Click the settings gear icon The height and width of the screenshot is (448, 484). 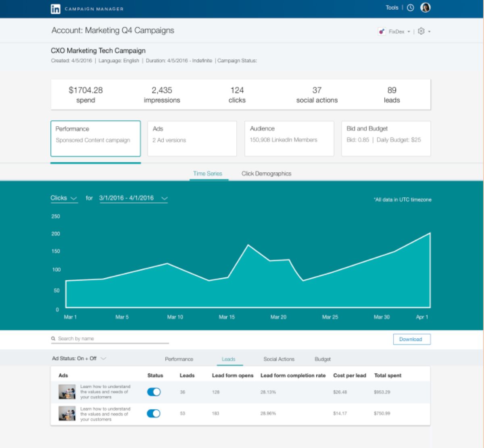click(x=421, y=31)
